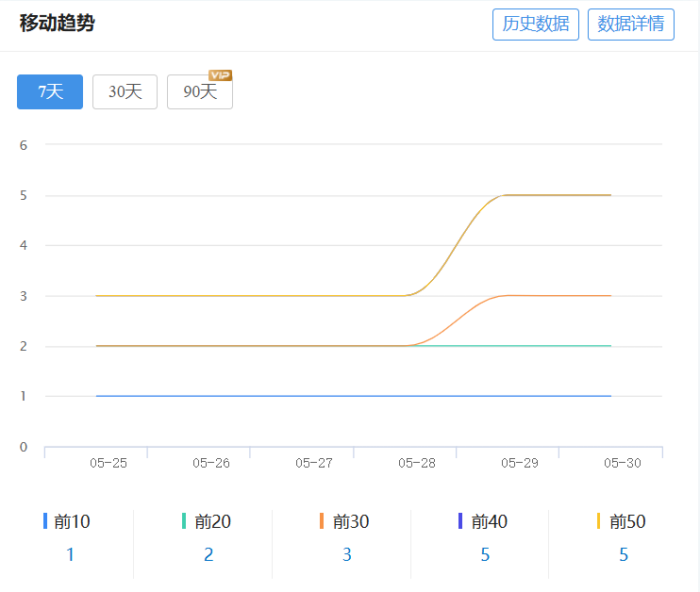Open the 历史数据 page
This screenshot has height=592, width=700.
click(x=535, y=25)
